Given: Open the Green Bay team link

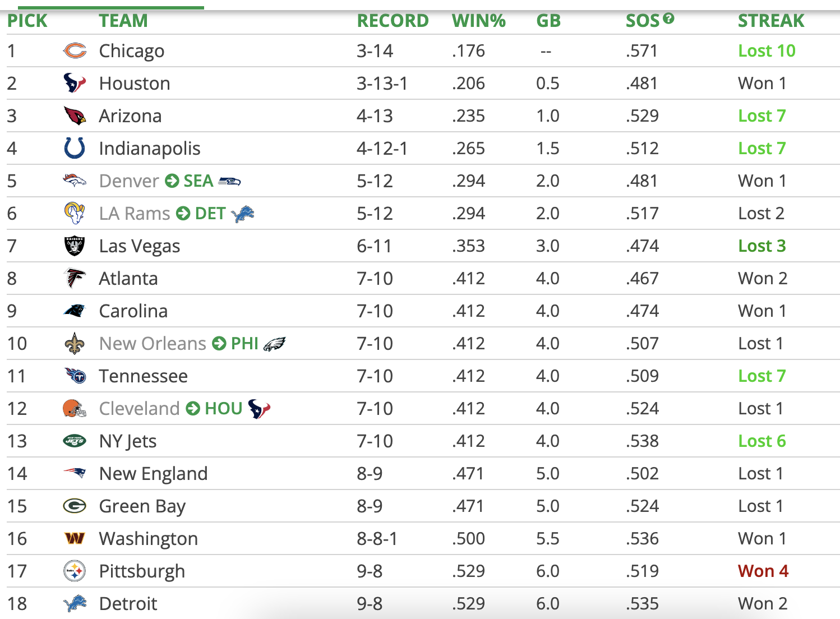Looking at the screenshot, I should click(142, 506).
